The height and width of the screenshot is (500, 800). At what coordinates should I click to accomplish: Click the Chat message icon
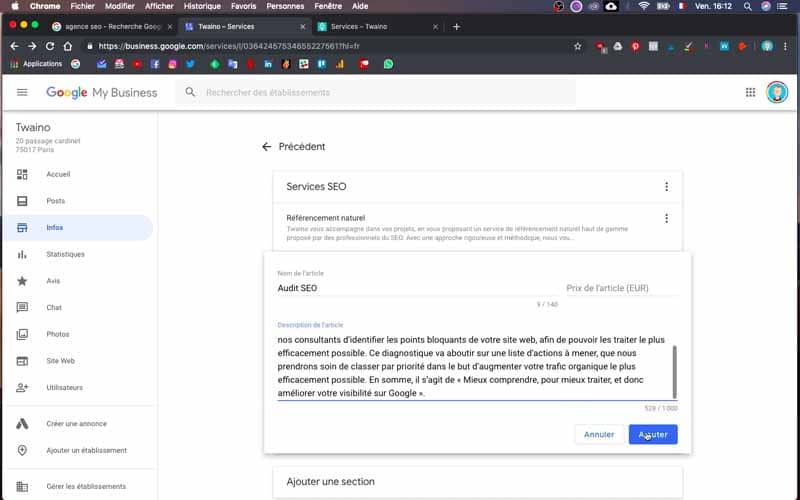(22, 307)
